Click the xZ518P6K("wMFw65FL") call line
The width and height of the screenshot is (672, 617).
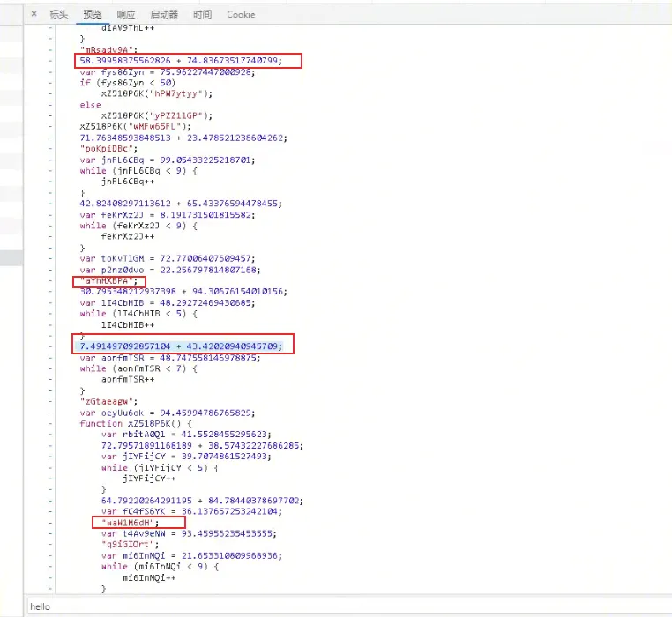pos(133,127)
